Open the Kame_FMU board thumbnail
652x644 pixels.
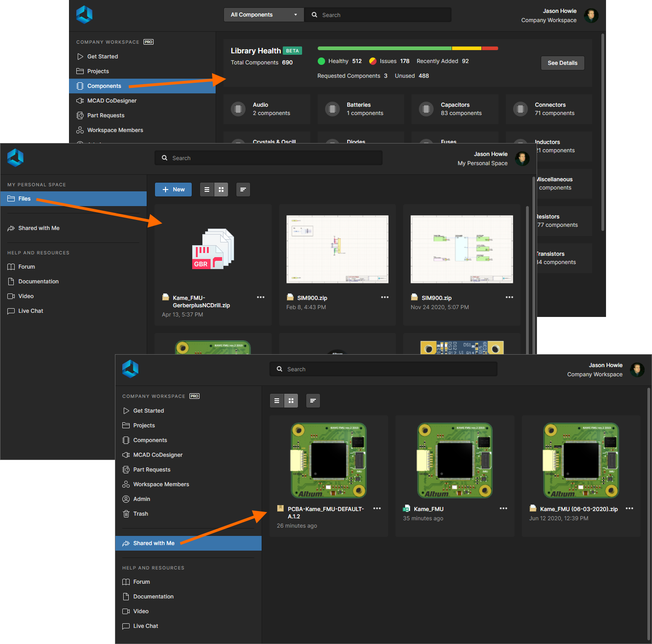(x=454, y=460)
